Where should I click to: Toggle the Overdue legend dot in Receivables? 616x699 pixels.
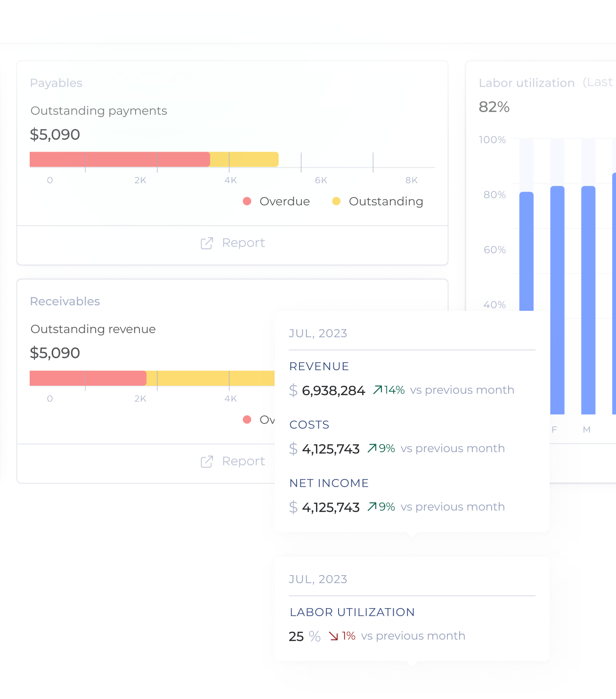[x=247, y=420]
